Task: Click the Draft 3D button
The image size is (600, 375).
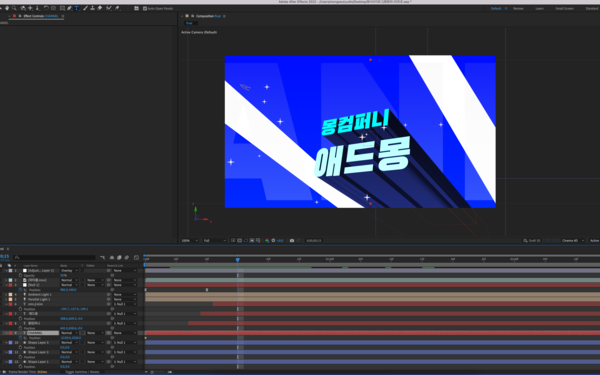Action: point(532,240)
